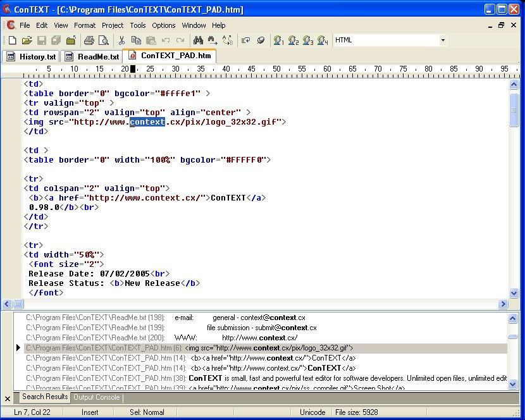Open the Options menu
The image size is (525, 420).
[x=163, y=25]
